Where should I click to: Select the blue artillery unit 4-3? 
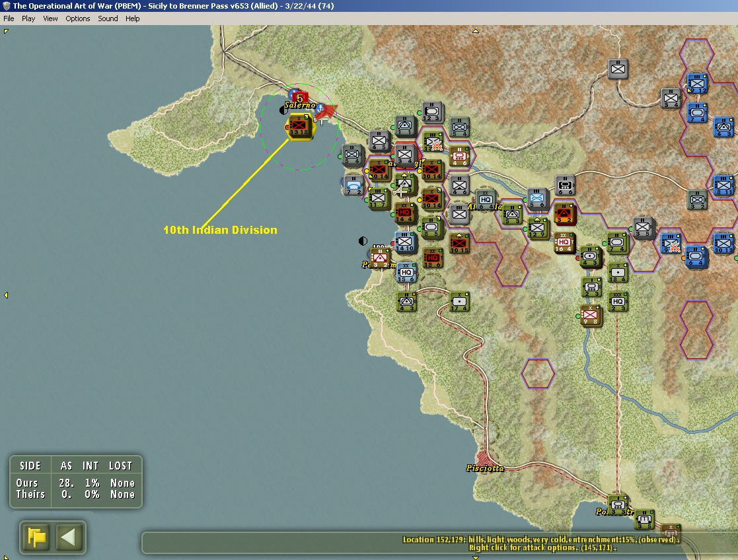[x=723, y=127]
